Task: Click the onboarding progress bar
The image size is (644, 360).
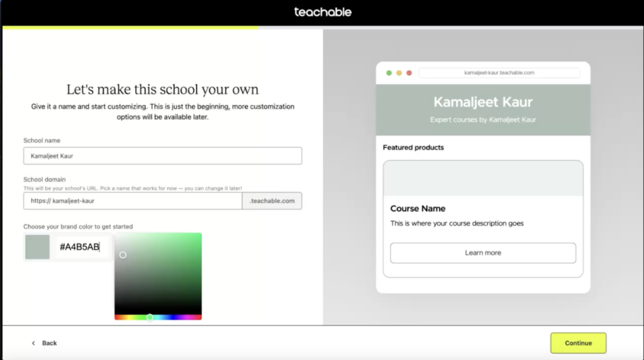Action: [323, 28]
